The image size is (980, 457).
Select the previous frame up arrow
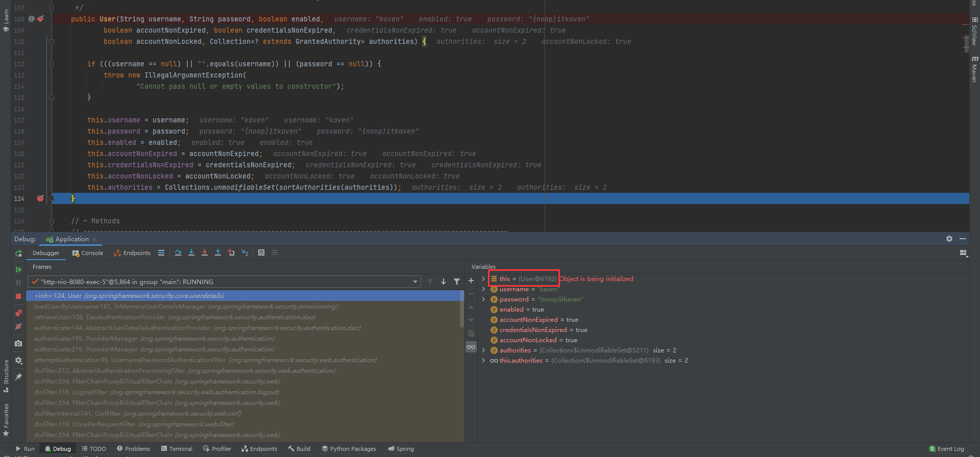tap(430, 282)
